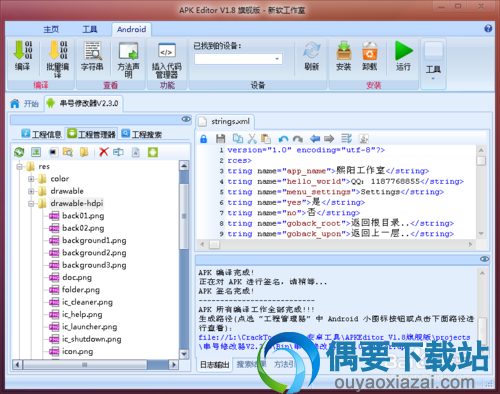Expand the color folder node
500x394 pixels.
pyautogui.click(x=31, y=179)
